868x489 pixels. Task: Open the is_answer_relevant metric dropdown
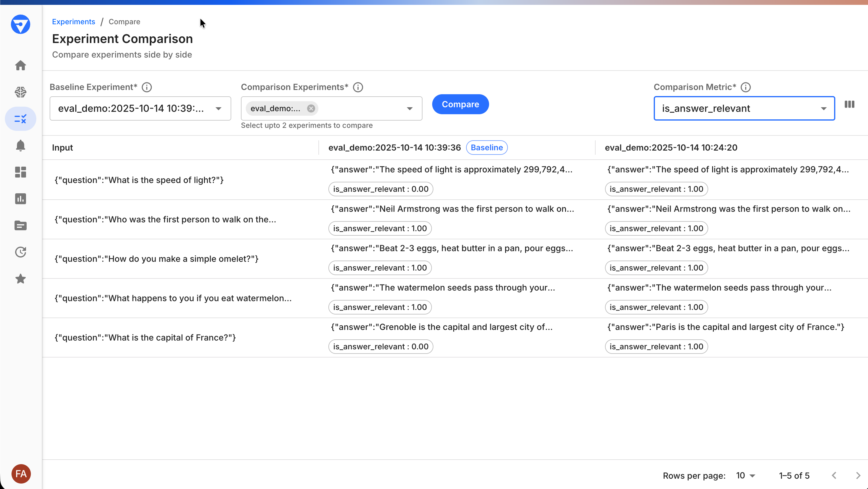pos(824,108)
